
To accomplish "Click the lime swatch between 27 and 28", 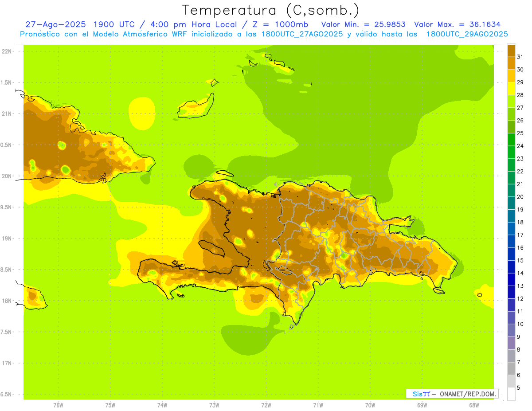I will pos(511,101).
